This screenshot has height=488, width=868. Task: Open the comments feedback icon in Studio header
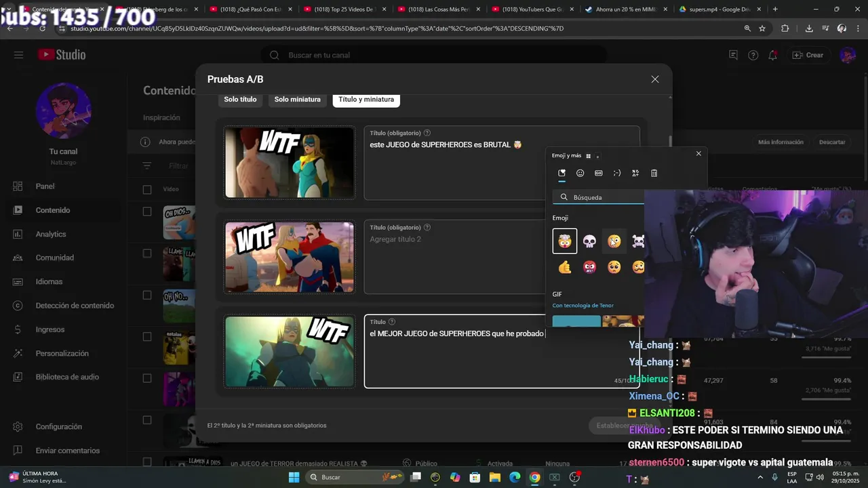pyautogui.click(x=733, y=55)
